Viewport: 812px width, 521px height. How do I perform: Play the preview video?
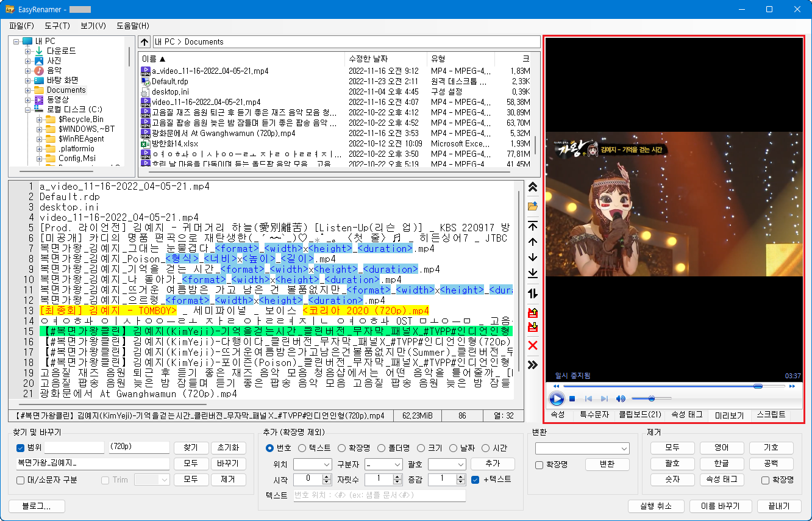(556, 399)
